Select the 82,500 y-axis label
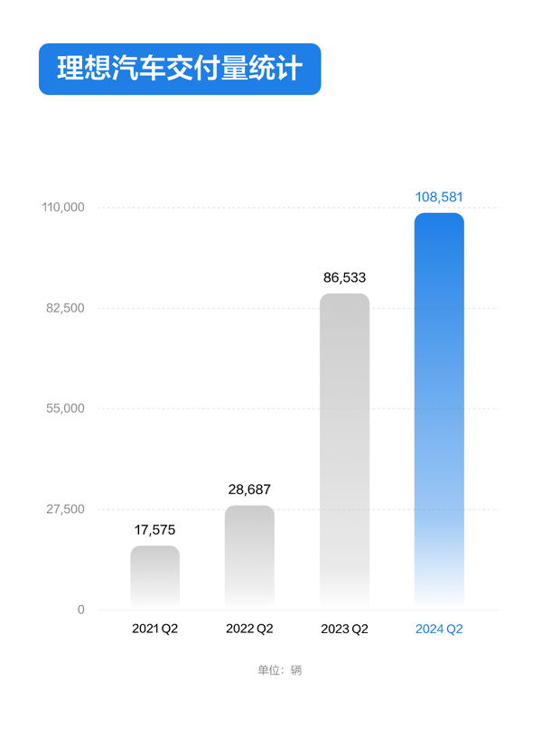This screenshot has width=560, height=746. tap(67, 308)
